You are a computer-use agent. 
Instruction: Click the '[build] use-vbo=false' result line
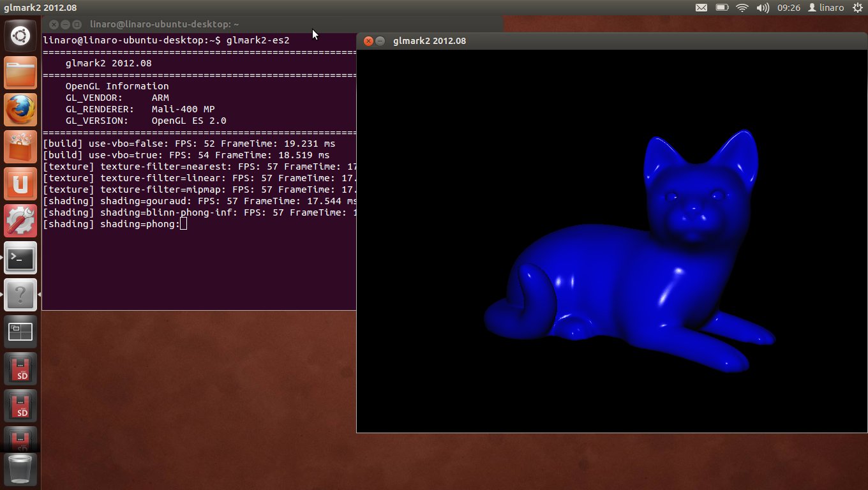point(189,144)
